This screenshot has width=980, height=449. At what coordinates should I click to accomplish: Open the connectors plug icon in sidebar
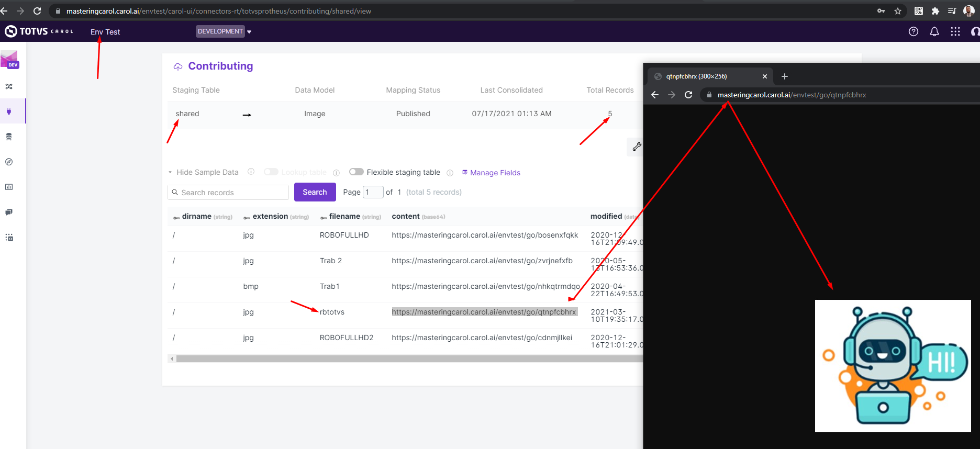(9, 111)
